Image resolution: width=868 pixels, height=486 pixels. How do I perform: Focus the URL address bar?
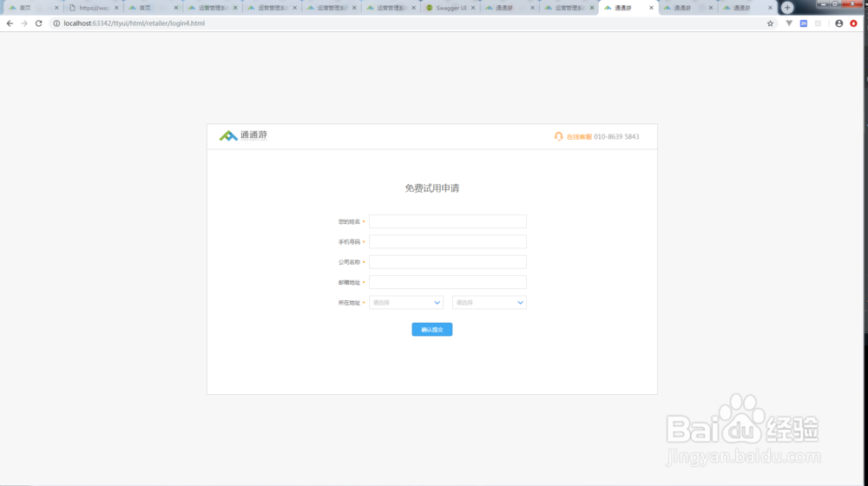(x=410, y=23)
